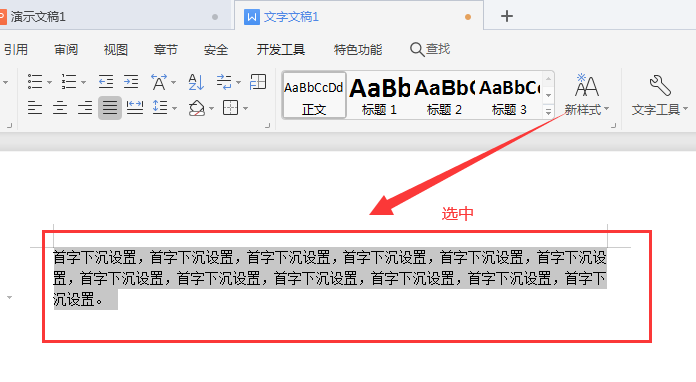This screenshot has width=696, height=382.
Task: Apply the 正文 style
Action: coord(314,96)
